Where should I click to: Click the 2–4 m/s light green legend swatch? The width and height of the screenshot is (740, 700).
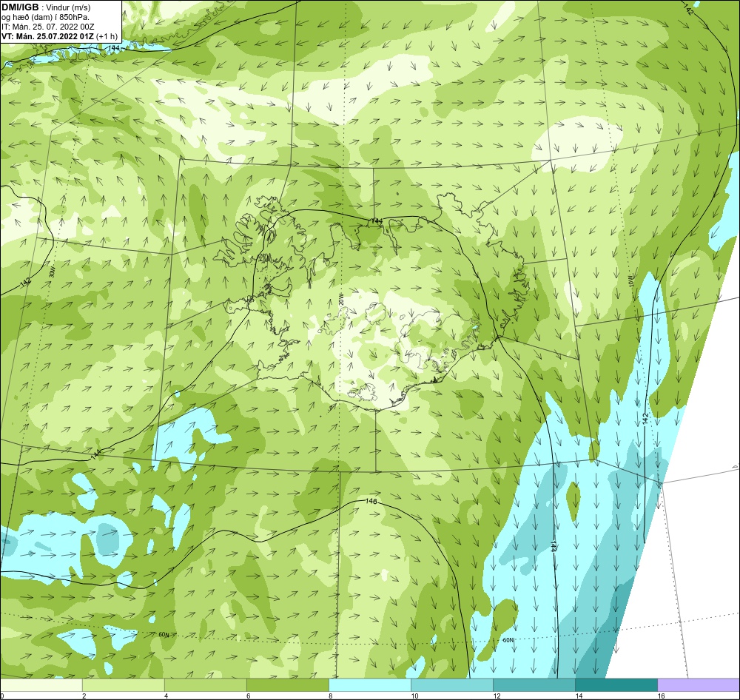(123, 685)
